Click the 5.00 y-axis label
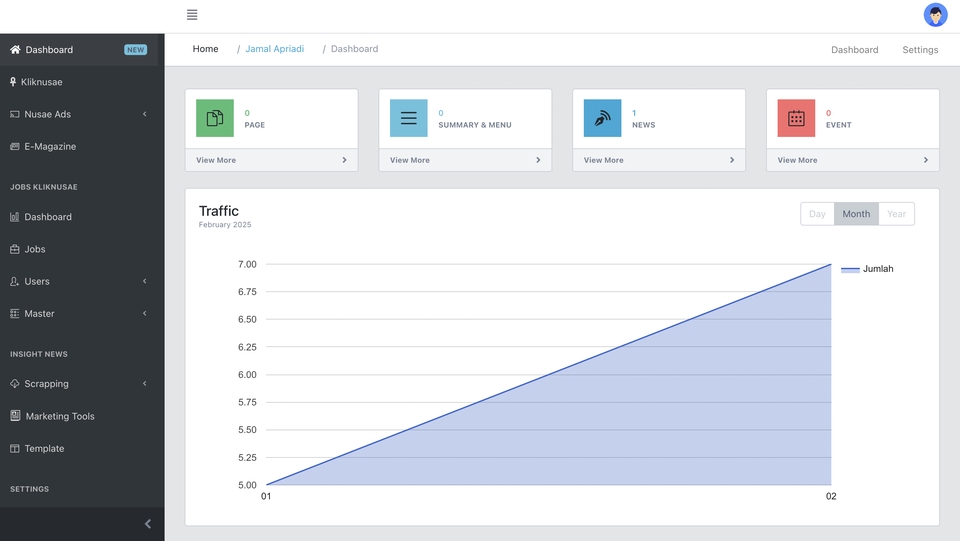Image resolution: width=960 pixels, height=541 pixels. pos(247,485)
